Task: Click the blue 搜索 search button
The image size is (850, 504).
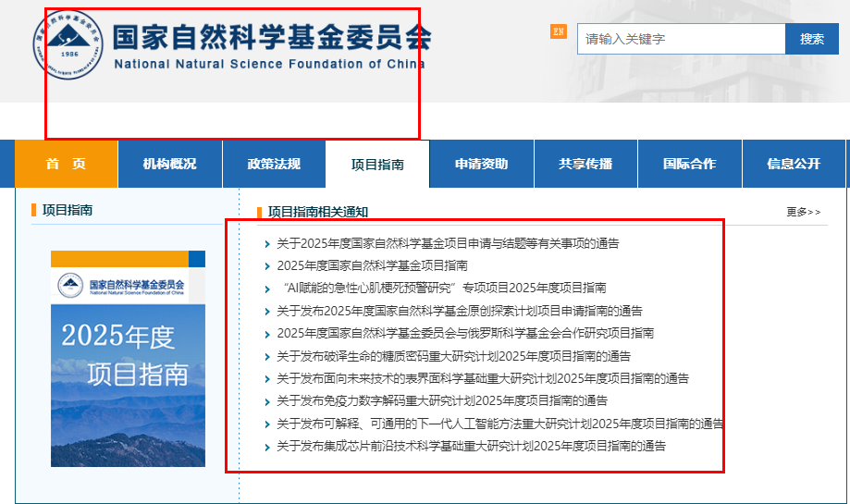Action: (x=811, y=39)
